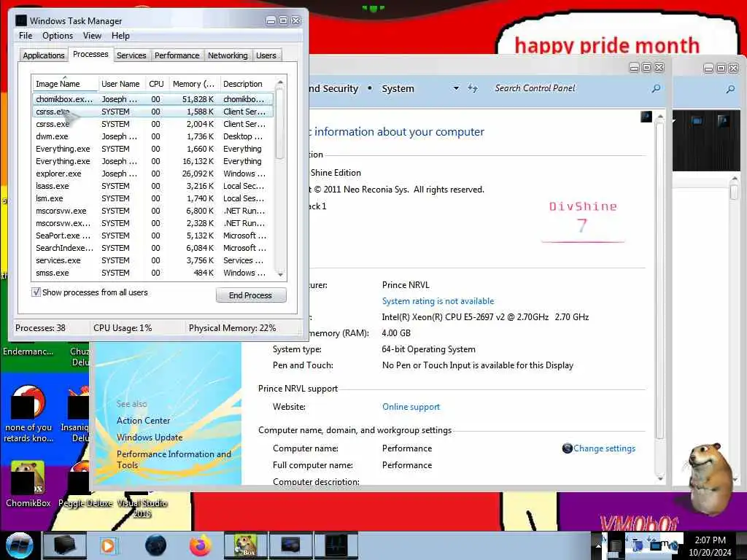Open 'System rating is not available' link
747x560 pixels.
(438, 301)
